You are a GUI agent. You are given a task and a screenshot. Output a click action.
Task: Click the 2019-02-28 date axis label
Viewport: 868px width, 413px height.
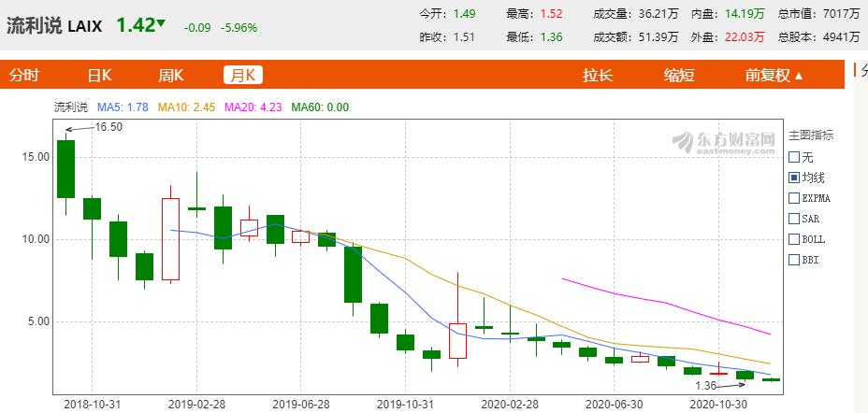[x=196, y=405]
